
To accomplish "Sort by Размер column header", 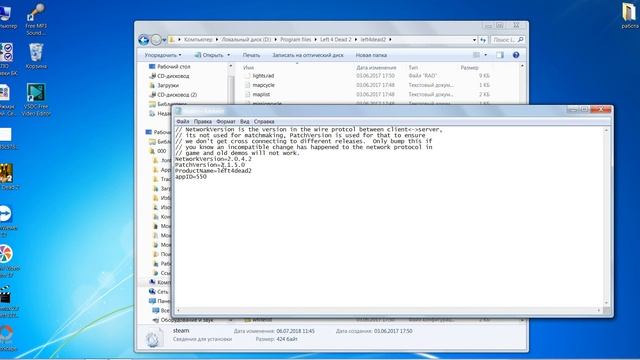I will [x=469, y=67].
